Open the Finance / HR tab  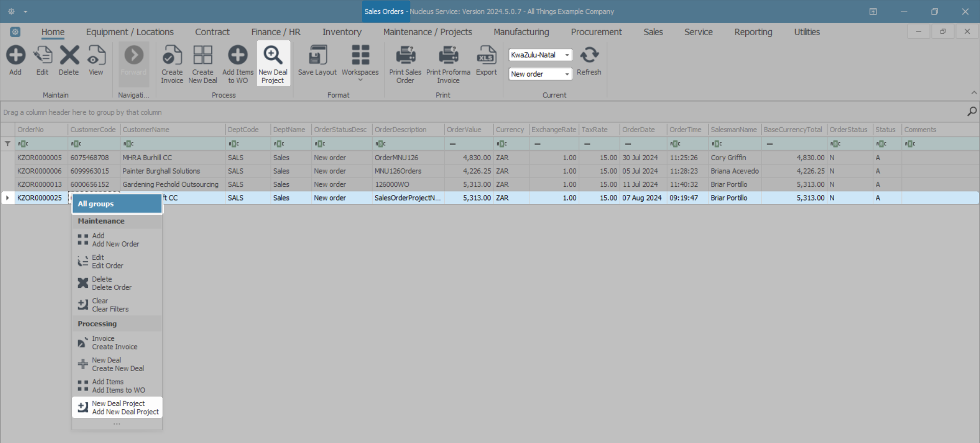coord(276,32)
